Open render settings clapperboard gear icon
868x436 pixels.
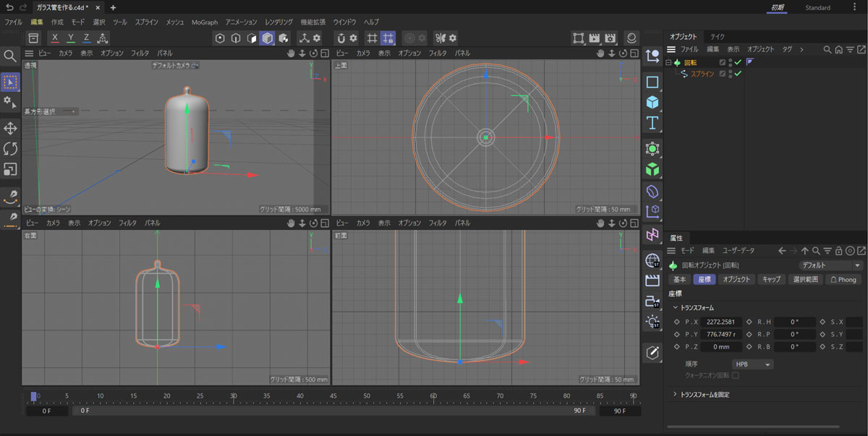610,38
